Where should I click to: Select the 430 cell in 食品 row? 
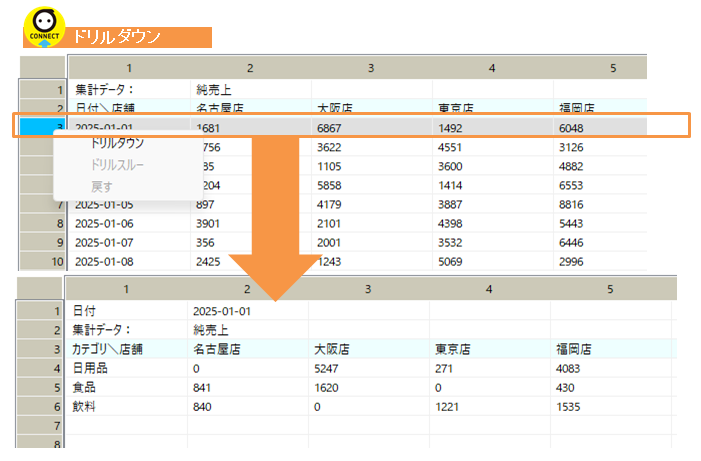(x=611, y=388)
